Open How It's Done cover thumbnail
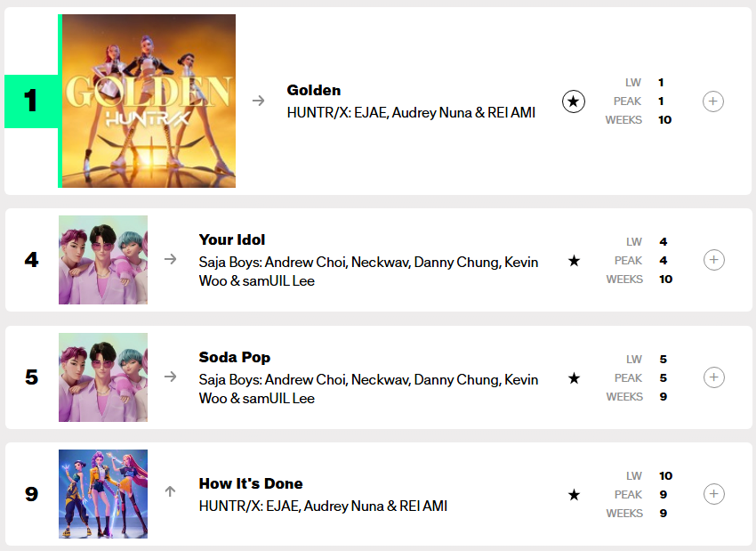This screenshot has width=756, height=551. coord(103,494)
